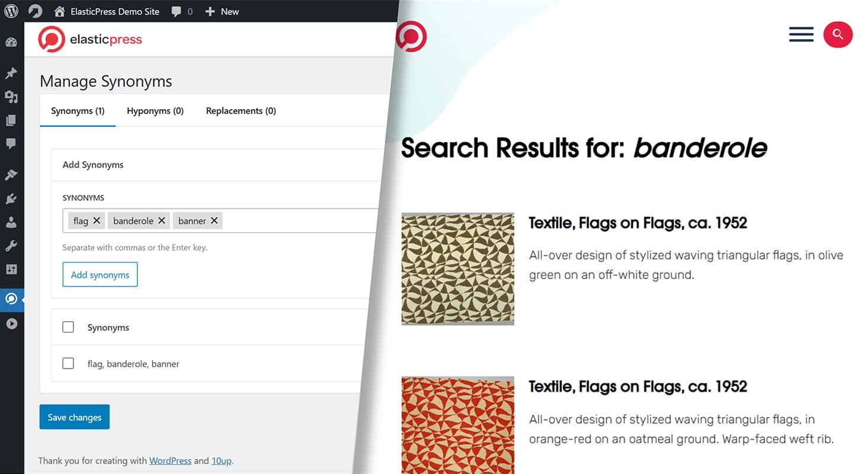Open Pages from the sidebar

coord(11,120)
